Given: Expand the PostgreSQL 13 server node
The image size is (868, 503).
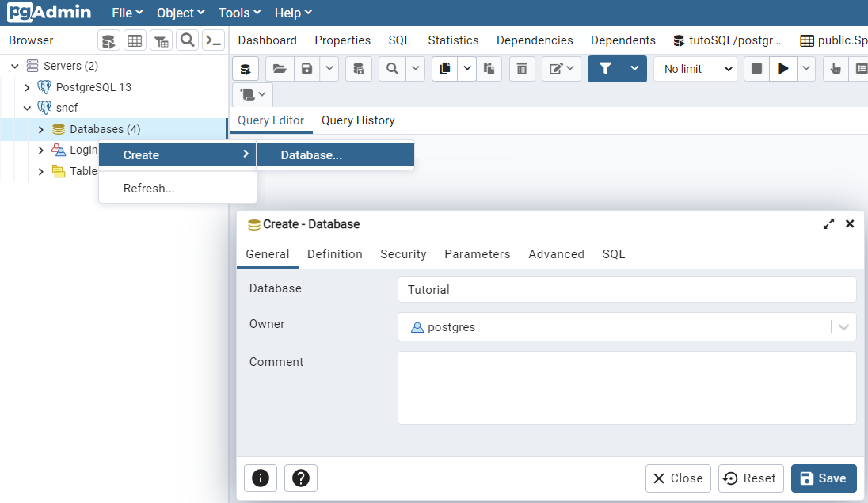Looking at the screenshot, I should coord(27,87).
